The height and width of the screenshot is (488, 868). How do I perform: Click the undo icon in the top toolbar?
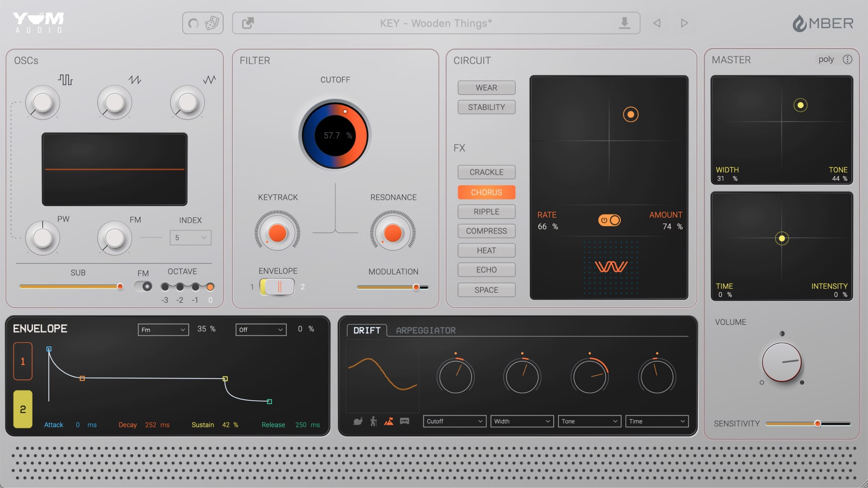click(x=192, y=23)
